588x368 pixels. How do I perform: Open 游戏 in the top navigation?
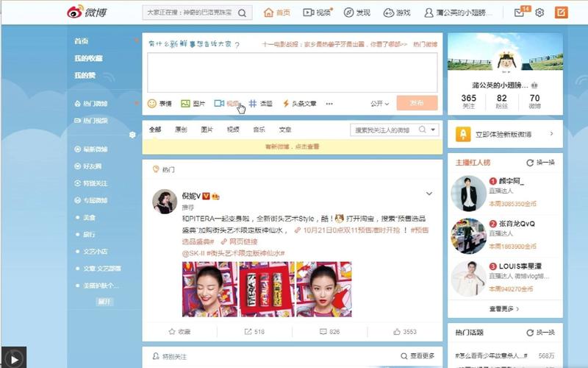pyautogui.click(x=397, y=13)
